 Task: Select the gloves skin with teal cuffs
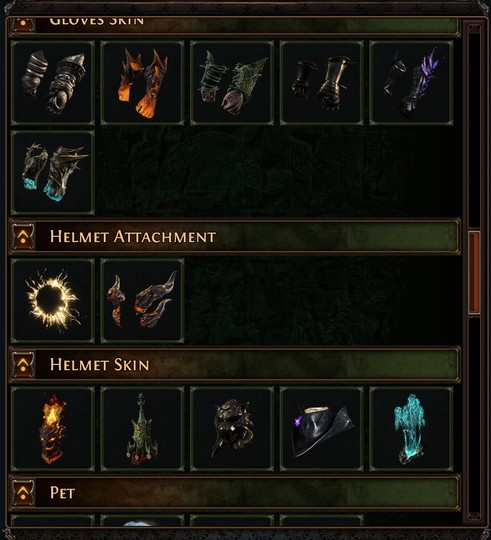[x=53, y=173]
